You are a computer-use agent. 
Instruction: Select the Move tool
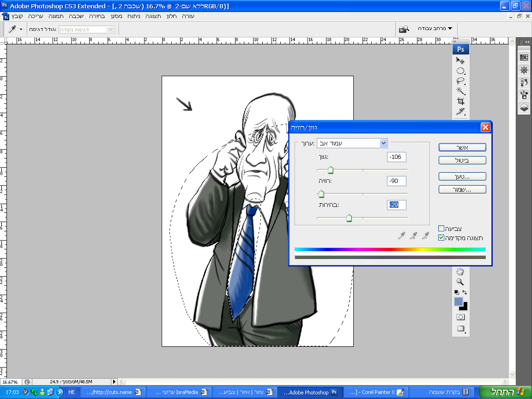click(x=460, y=61)
